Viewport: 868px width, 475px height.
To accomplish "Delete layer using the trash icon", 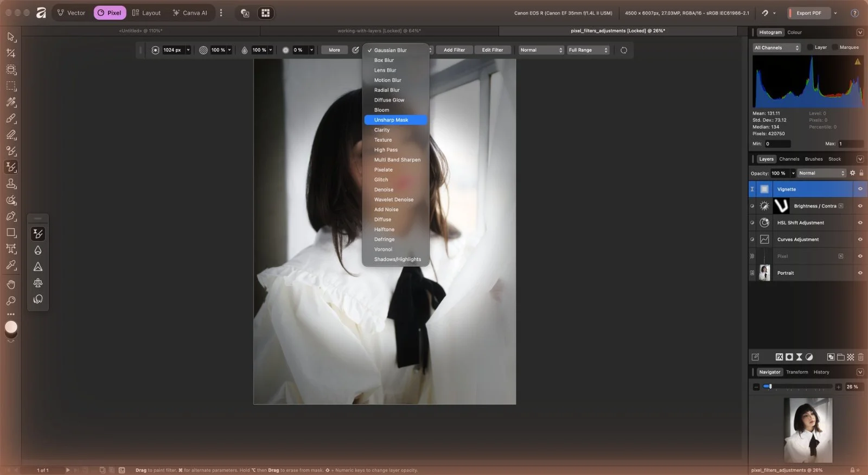I will click(x=860, y=357).
